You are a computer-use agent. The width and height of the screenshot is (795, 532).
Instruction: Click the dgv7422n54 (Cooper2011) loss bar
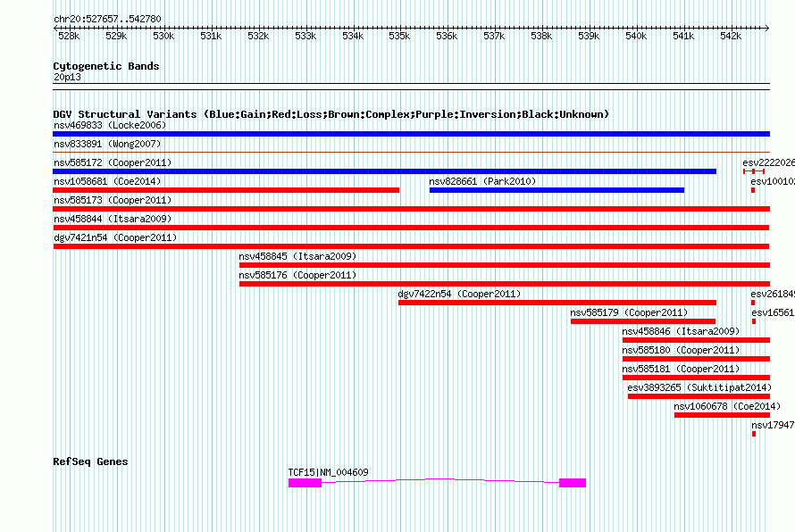557,303
